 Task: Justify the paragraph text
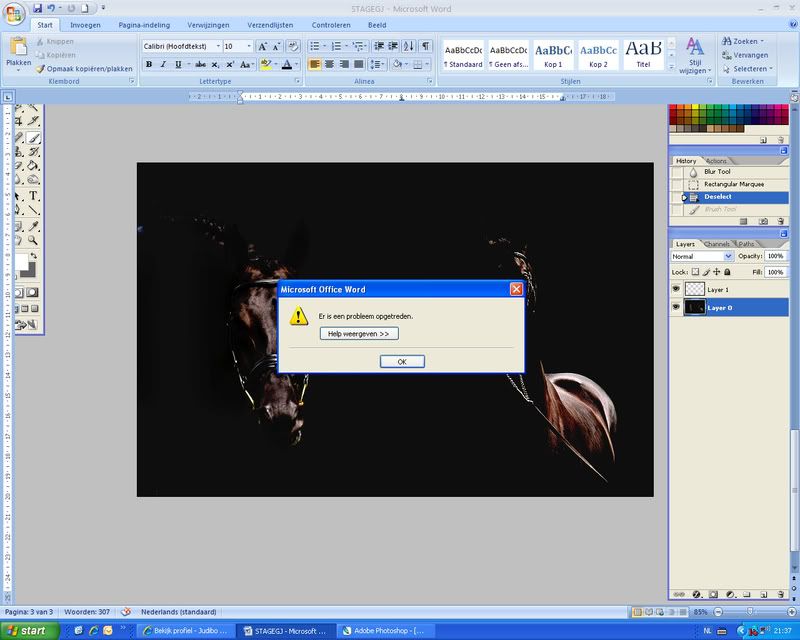point(359,64)
